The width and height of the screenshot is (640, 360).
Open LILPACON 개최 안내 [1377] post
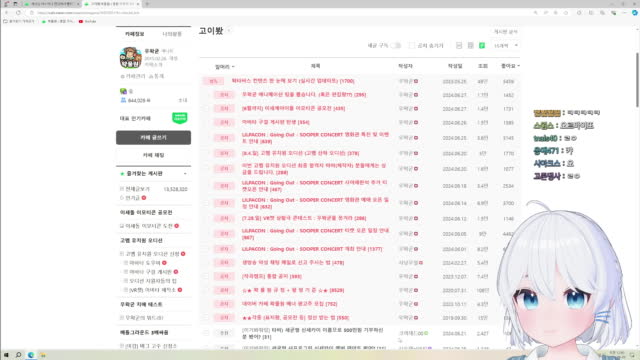tap(312, 249)
